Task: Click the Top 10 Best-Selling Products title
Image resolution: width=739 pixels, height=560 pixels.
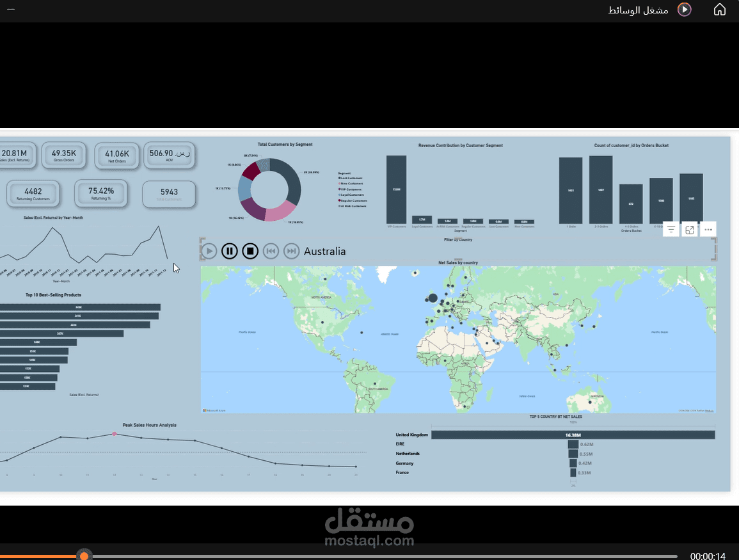Action: tap(53, 294)
